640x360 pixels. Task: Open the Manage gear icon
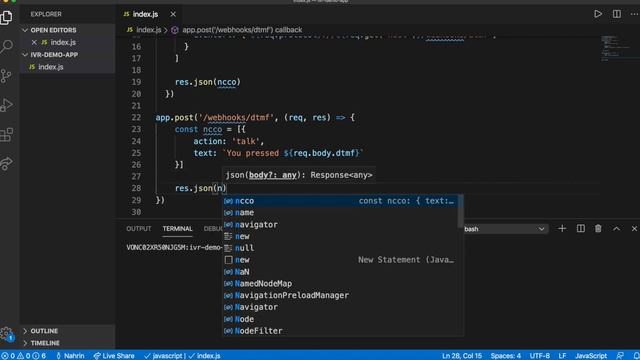(7, 334)
